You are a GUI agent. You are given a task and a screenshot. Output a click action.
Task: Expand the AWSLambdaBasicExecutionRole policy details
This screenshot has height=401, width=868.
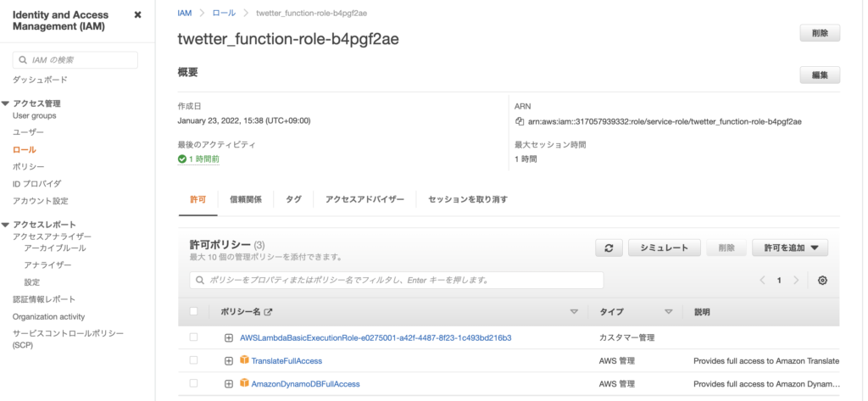click(x=229, y=338)
